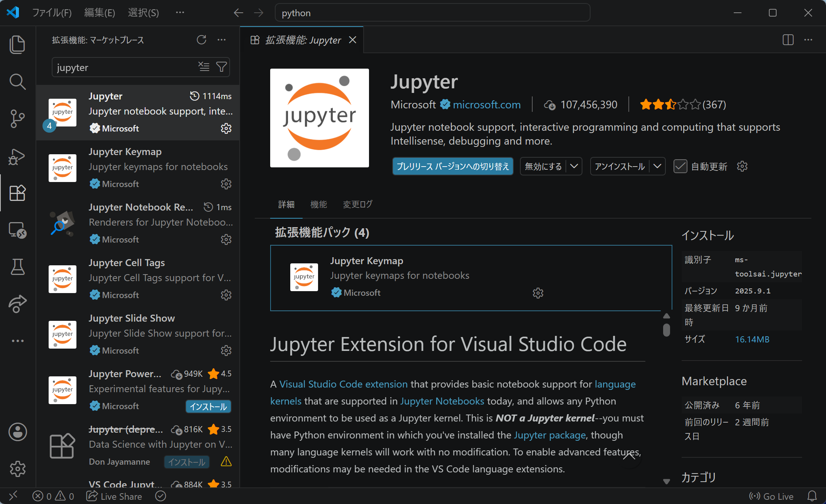Open editor More Actions menu
826x504 pixels.
[808, 40]
